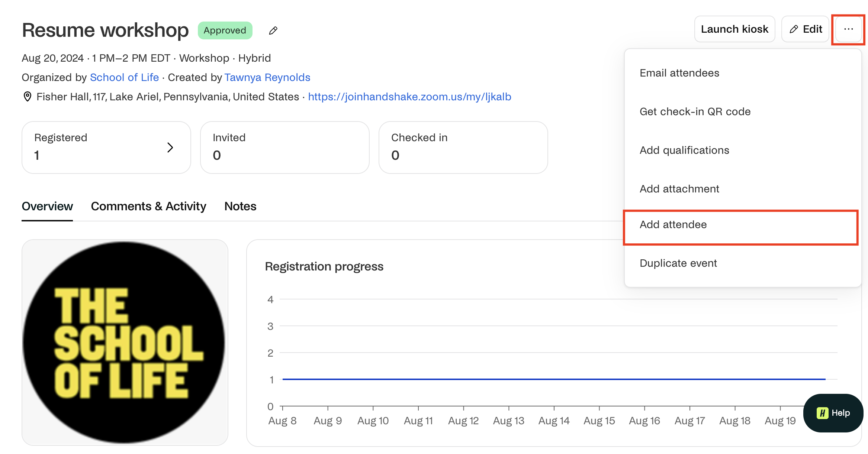Click the Aug 8 chart axis label

point(282,421)
